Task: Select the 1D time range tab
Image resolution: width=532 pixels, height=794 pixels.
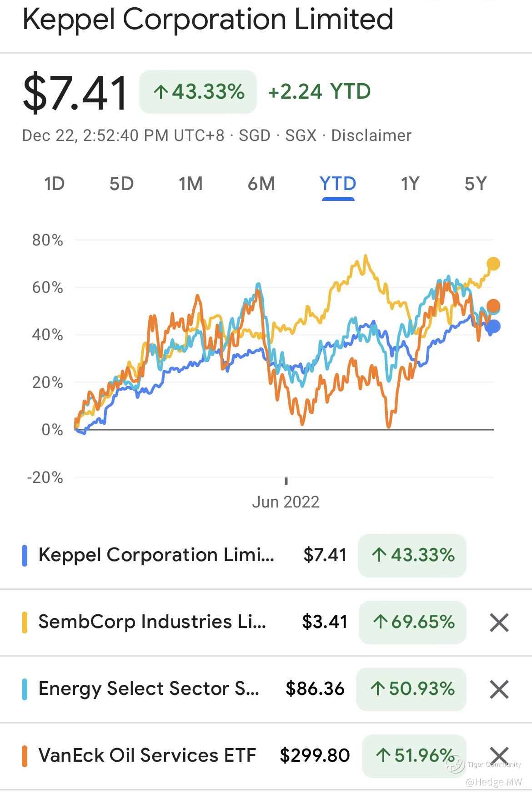Action: (x=55, y=184)
